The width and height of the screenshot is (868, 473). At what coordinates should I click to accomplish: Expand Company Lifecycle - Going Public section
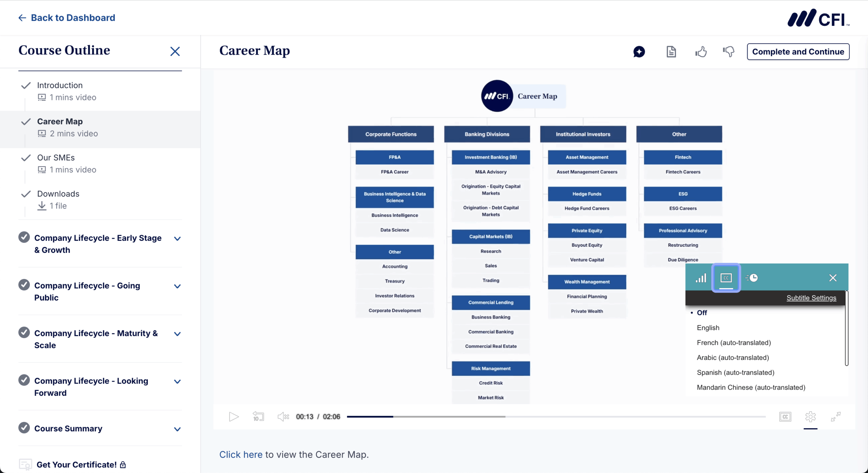click(x=177, y=286)
